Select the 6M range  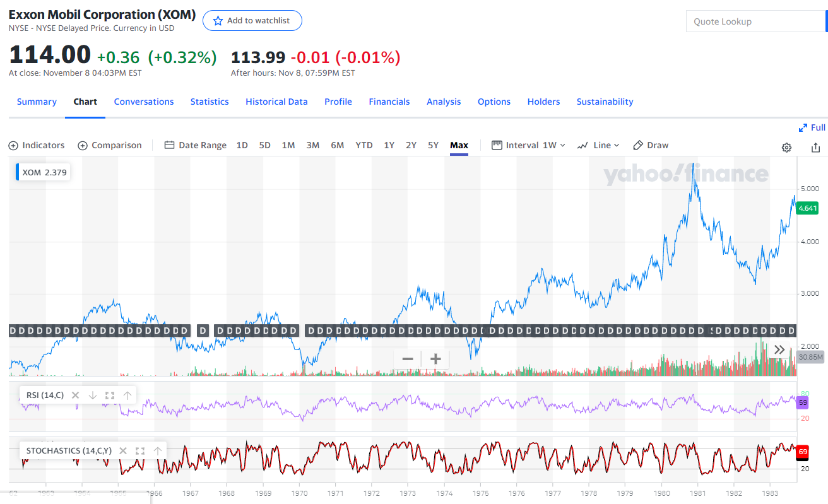click(338, 145)
